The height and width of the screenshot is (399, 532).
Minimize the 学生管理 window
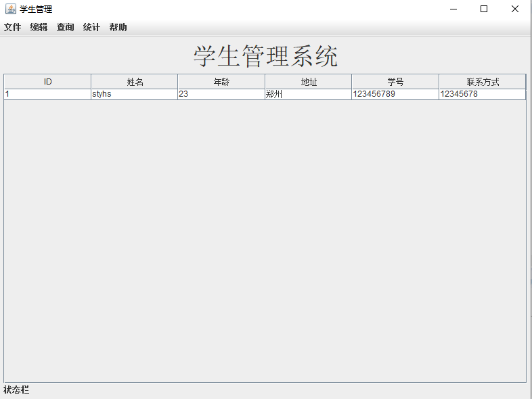tap(453, 9)
